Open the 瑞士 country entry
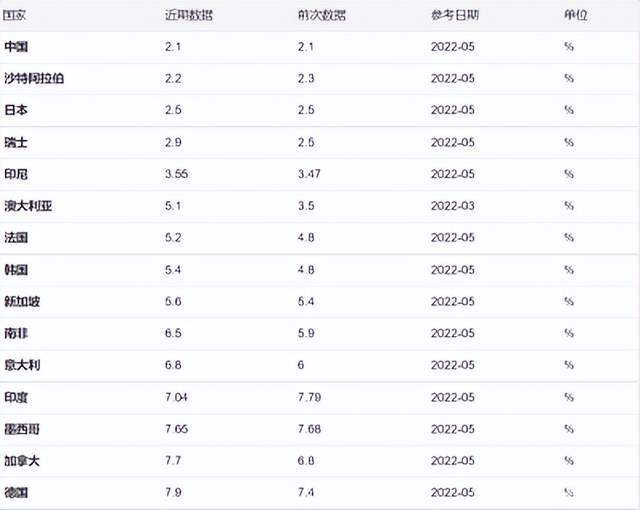Screen dimensions: 640x510 [16, 142]
